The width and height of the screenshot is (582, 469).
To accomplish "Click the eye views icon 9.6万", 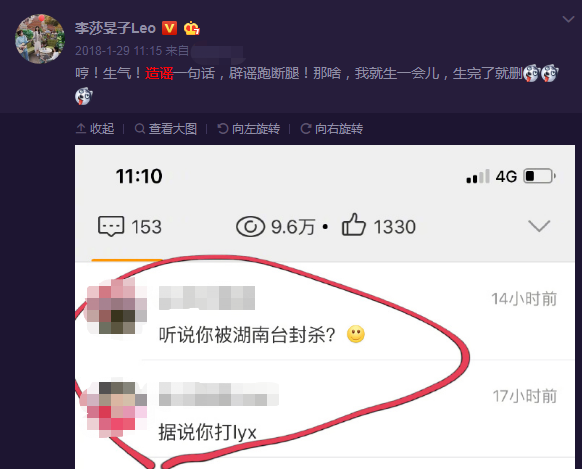I will [x=251, y=226].
